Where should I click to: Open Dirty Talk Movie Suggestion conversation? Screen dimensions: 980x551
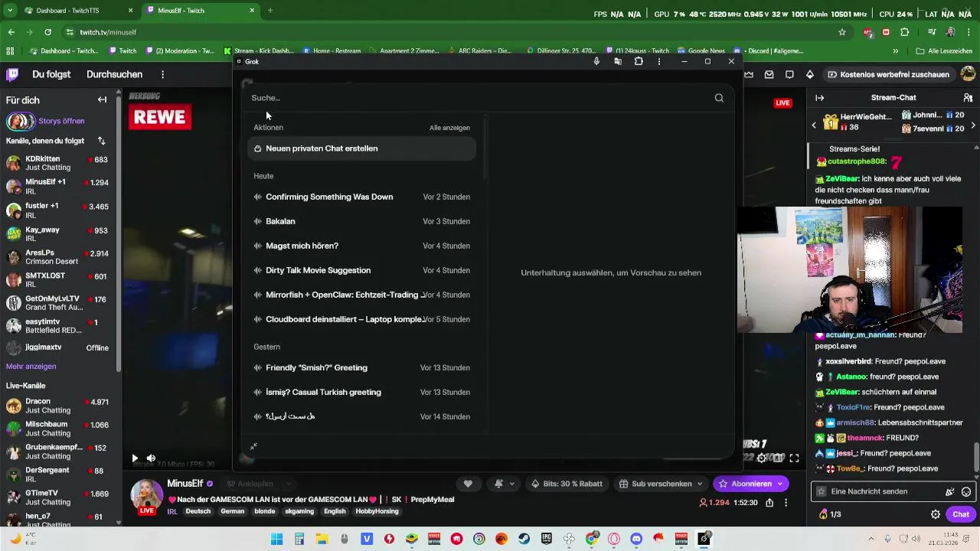[361, 270]
